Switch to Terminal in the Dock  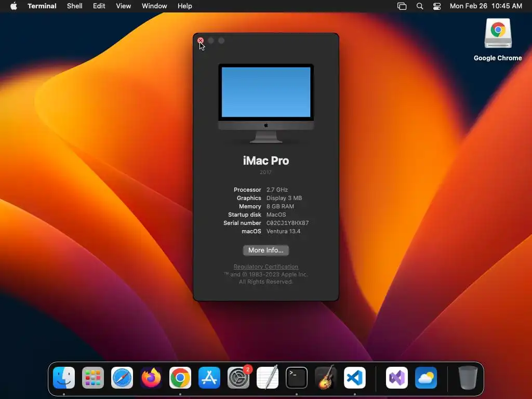[x=297, y=378]
